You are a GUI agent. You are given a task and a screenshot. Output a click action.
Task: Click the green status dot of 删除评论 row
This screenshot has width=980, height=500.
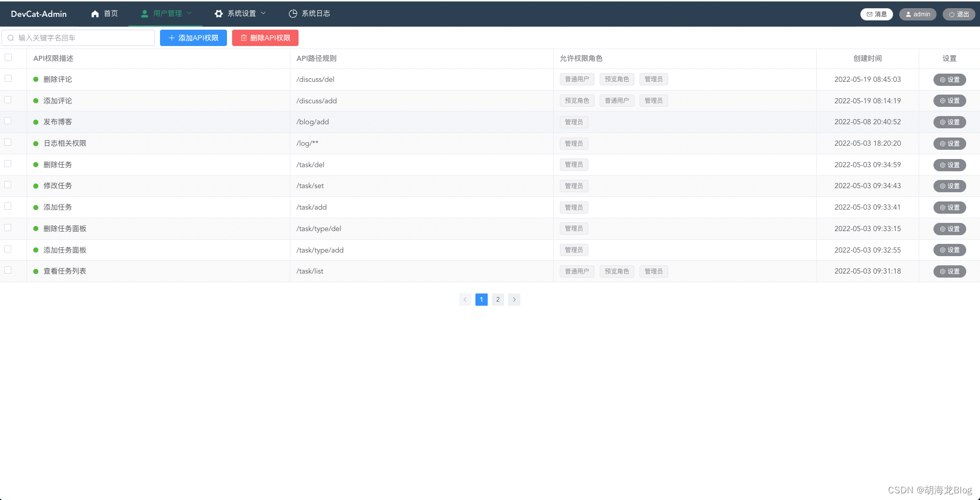tap(36, 79)
